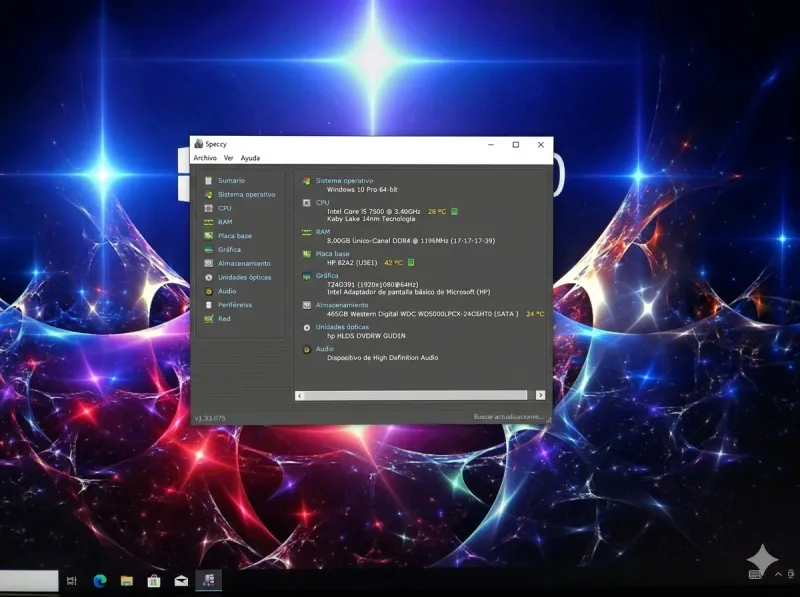Select Placa base in the sidebar
This screenshot has width=800, height=597.
[x=235, y=236]
